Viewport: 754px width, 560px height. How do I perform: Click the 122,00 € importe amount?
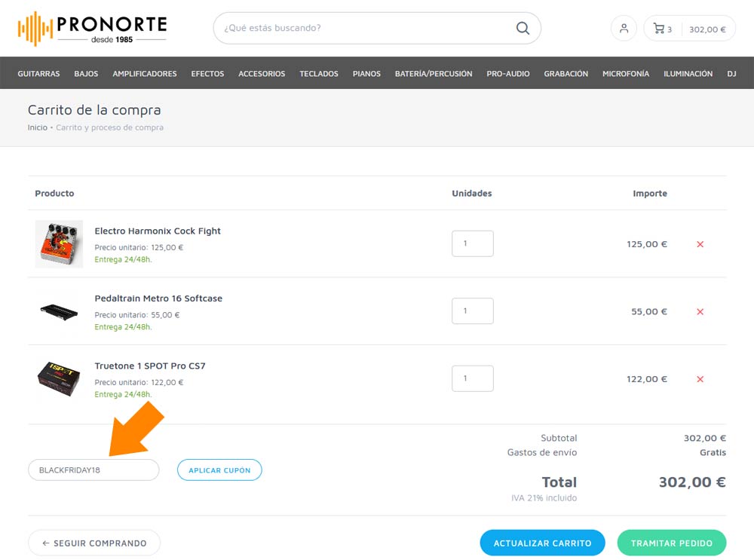pos(647,379)
